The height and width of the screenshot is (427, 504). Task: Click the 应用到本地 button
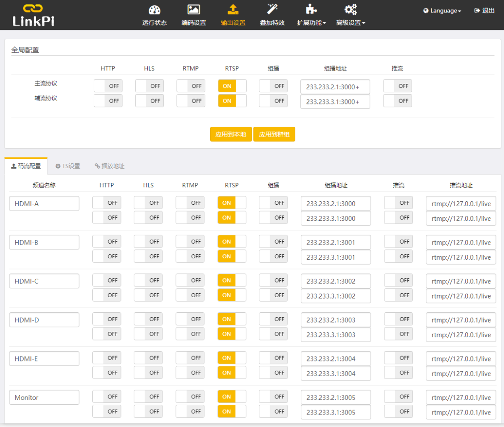pos(231,134)
